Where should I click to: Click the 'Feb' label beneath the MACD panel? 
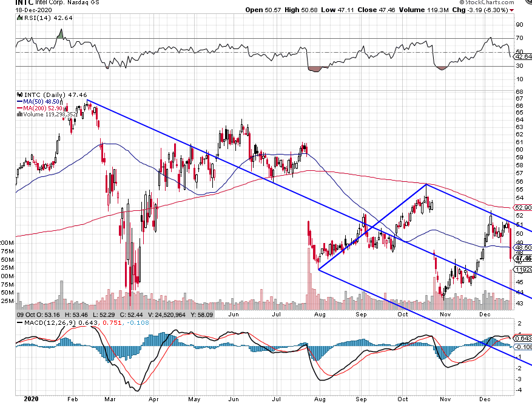(x=73, y=399)
